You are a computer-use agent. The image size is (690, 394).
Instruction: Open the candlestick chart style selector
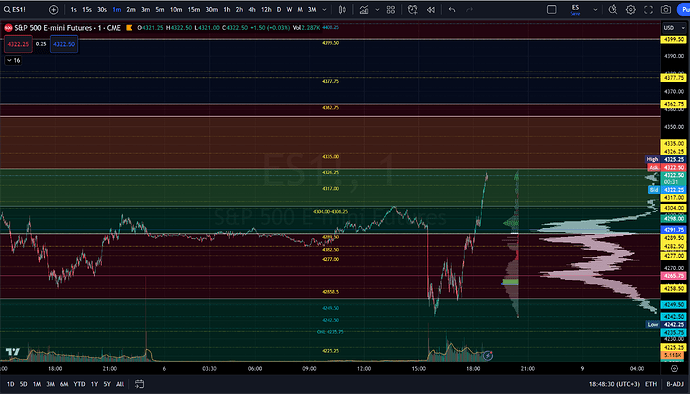342,10
